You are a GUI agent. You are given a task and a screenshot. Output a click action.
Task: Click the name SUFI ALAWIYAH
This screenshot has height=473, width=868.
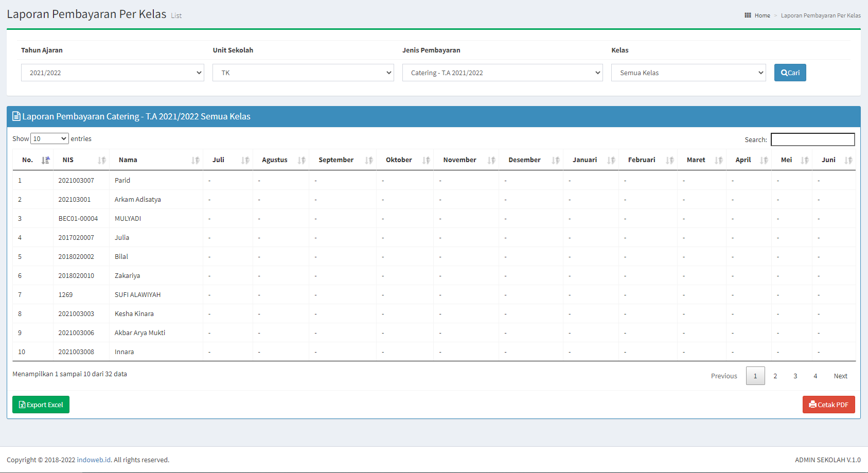coord(138,294)
